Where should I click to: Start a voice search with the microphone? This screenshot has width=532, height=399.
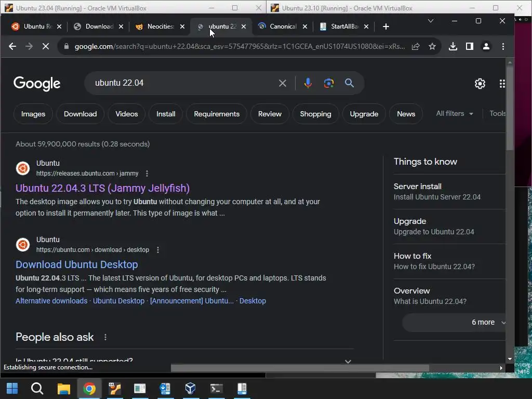click(308, 83)
